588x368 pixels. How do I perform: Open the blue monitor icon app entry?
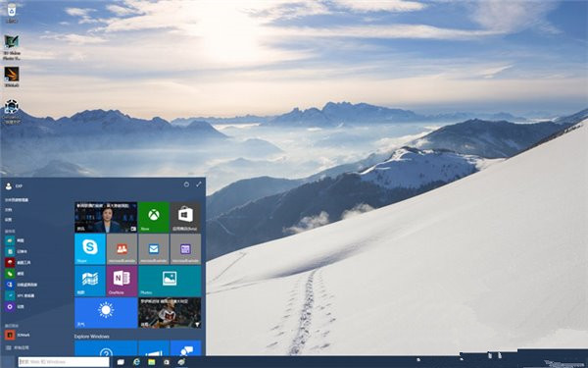tap(21, 285)
